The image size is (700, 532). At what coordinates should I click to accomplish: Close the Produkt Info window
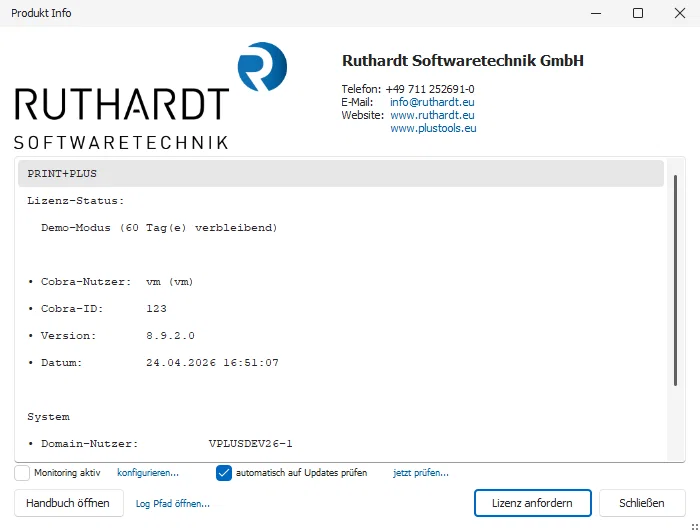click(x=679, y=13)
